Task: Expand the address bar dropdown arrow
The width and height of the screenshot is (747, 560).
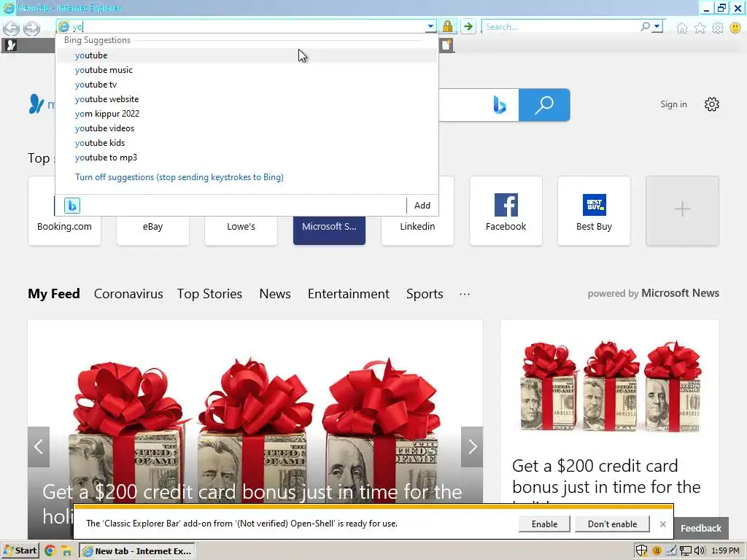Action: coord(430,27)
